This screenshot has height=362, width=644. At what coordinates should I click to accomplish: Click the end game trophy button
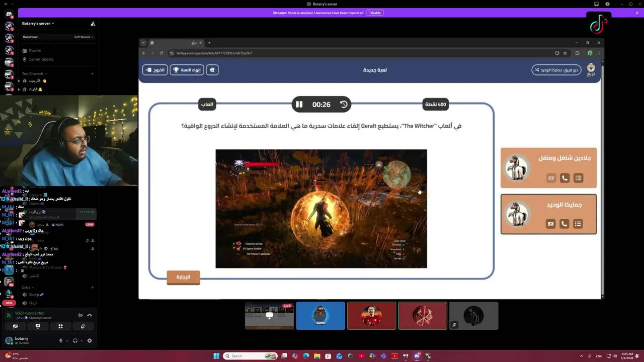187,70
